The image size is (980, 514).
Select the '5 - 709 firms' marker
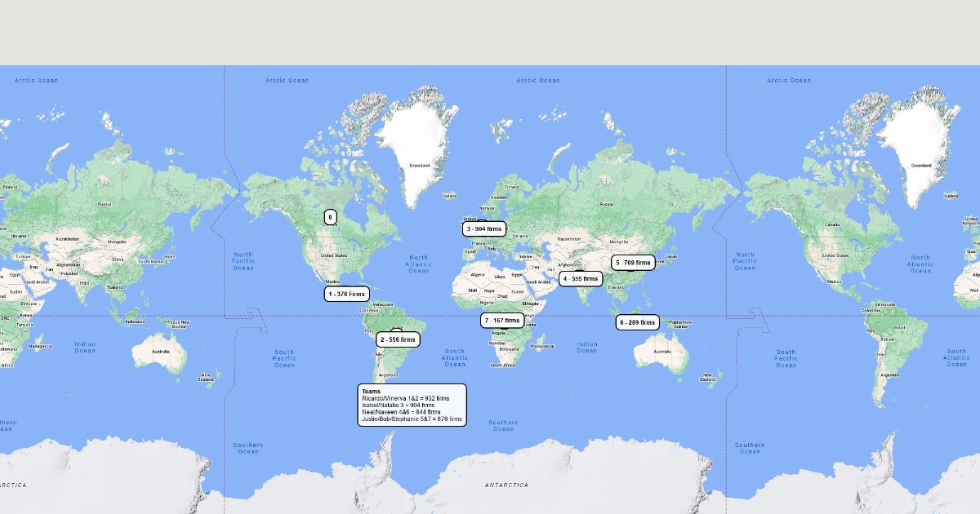[x=634, y=263]
